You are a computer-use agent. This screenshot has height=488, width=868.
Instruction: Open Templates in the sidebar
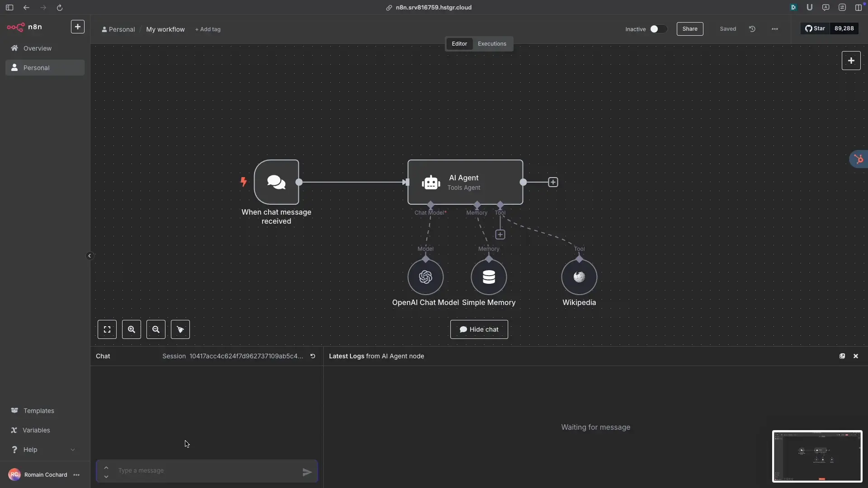[x=38, y=411]
